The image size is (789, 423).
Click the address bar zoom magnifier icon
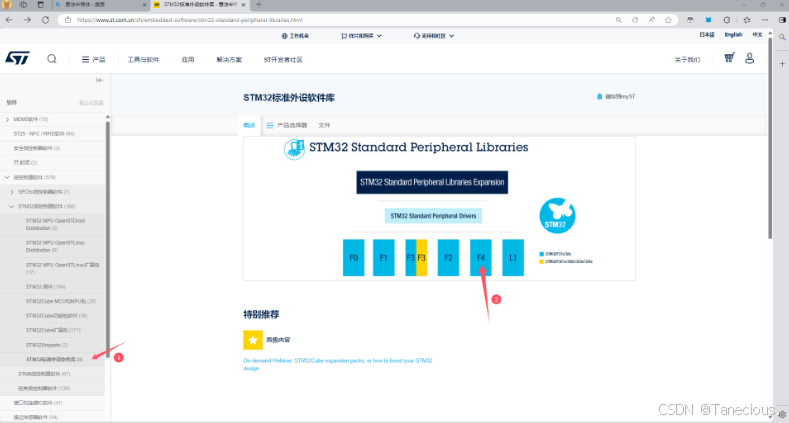click(618, 20)
